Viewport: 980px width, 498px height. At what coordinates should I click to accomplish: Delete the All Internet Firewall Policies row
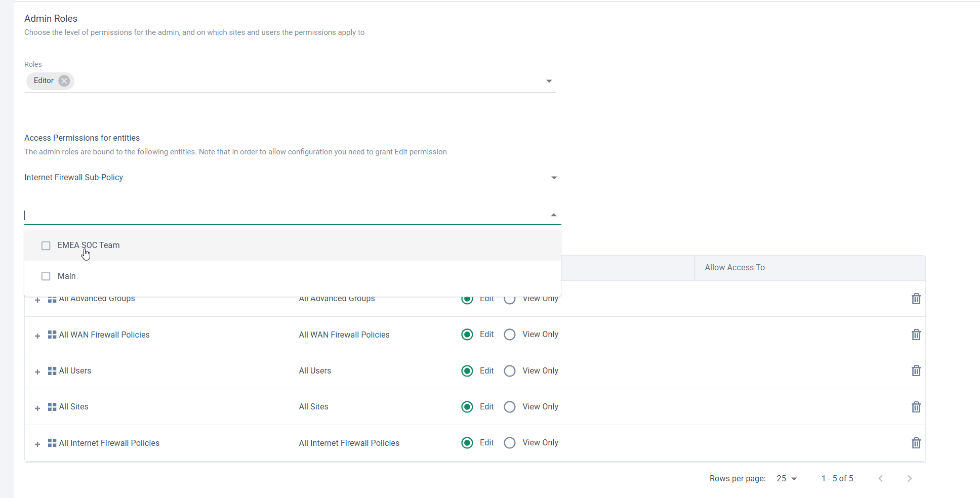[x=916, y=442]
